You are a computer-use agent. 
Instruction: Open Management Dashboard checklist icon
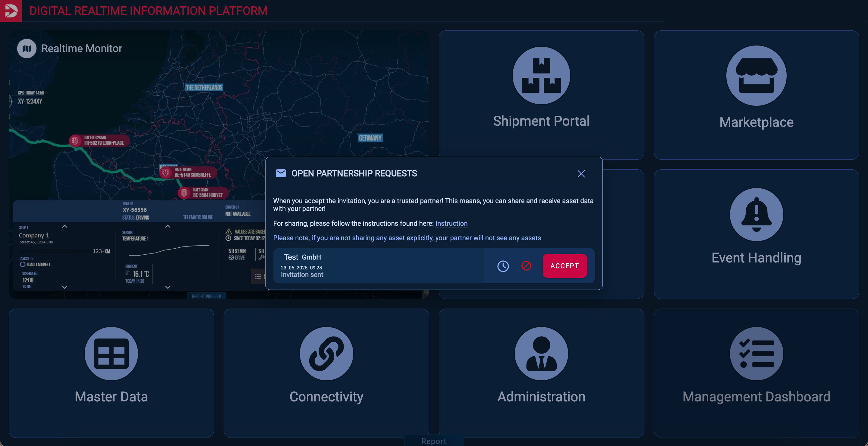(756, 353)
